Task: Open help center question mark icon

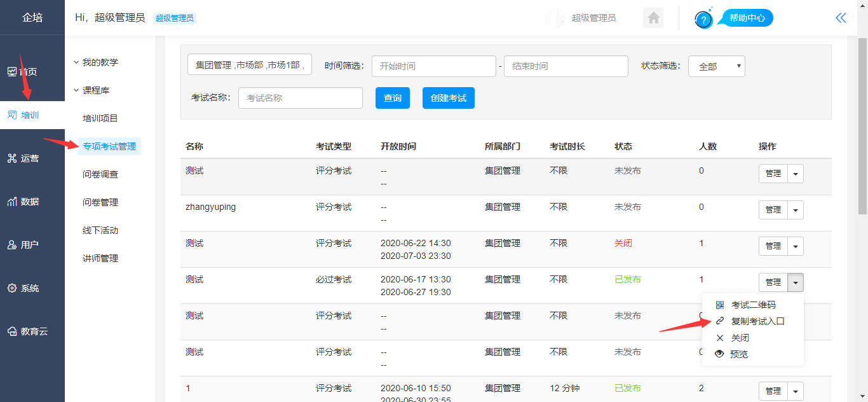Action: click(703, 20)
